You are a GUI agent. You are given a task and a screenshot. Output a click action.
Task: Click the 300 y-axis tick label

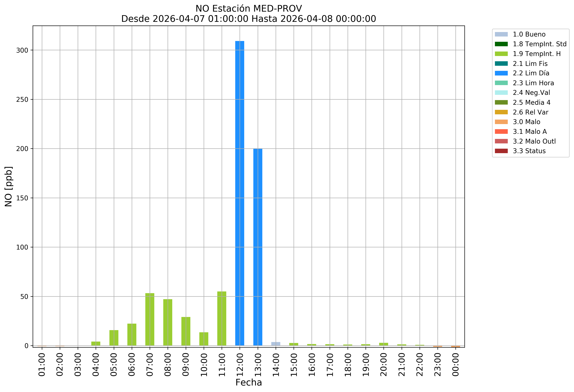22,50
